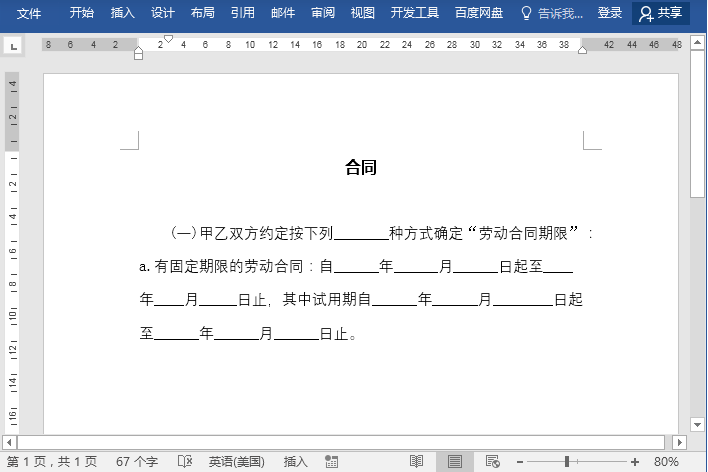Switch to the 引用 tab

(242, 13)
